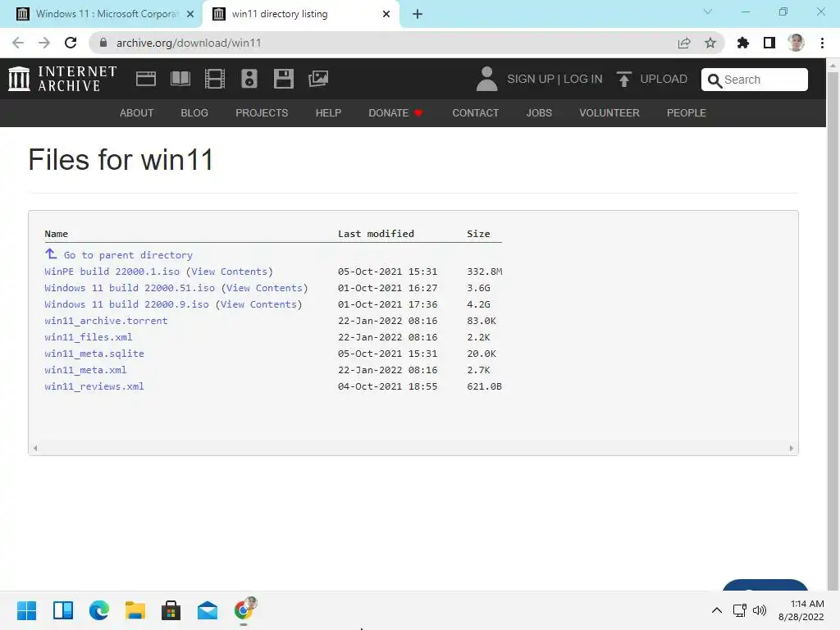Viewport: 840px width, 630px height.
Task: Go back with browser back arrow
Action: pos(18,43)
